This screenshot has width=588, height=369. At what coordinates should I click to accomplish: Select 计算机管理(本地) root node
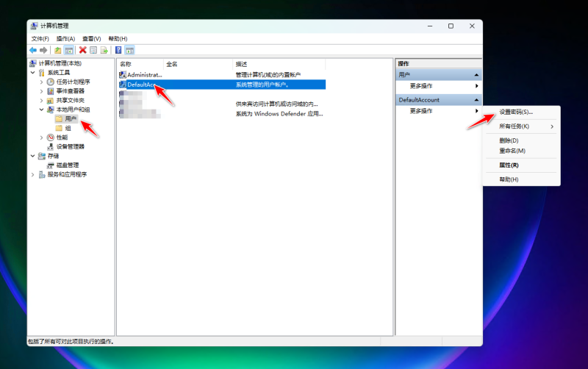point(60,63)
